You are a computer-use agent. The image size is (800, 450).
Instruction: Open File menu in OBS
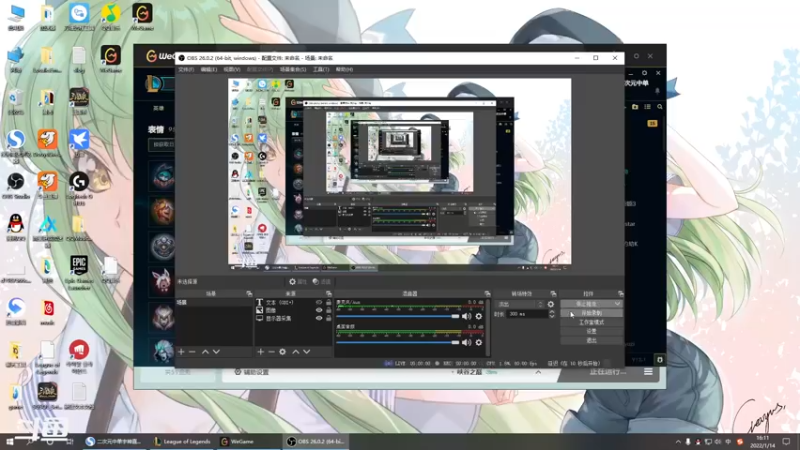click(186, 69)
